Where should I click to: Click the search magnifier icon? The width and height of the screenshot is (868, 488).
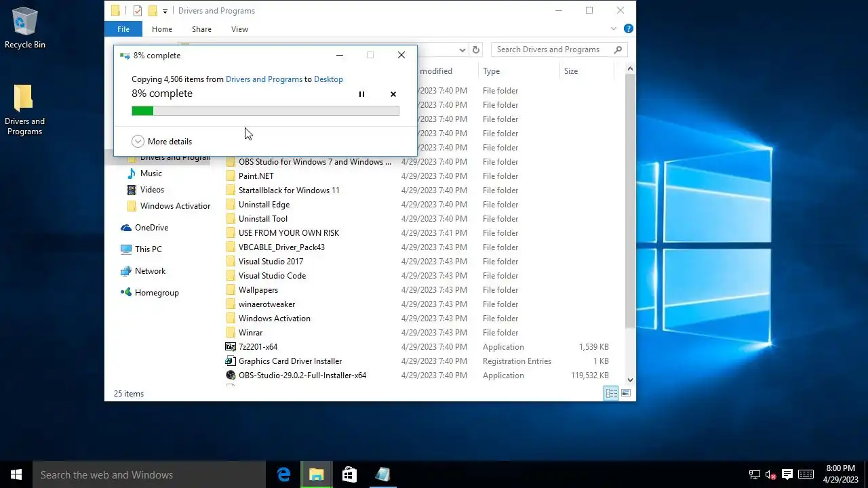pos(618,49)
